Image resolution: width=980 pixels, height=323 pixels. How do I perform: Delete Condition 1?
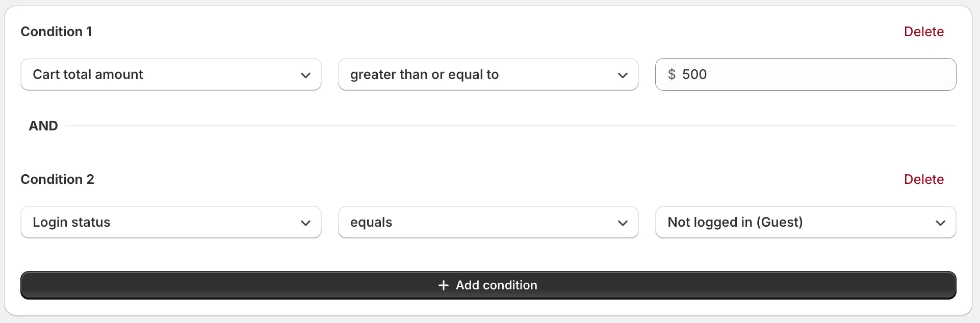click(x=923, y=31)
